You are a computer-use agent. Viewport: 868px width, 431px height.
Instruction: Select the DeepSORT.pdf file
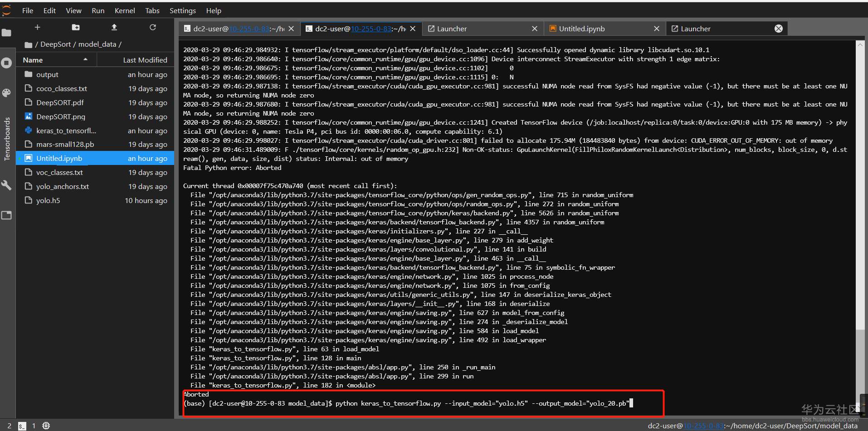95,102
